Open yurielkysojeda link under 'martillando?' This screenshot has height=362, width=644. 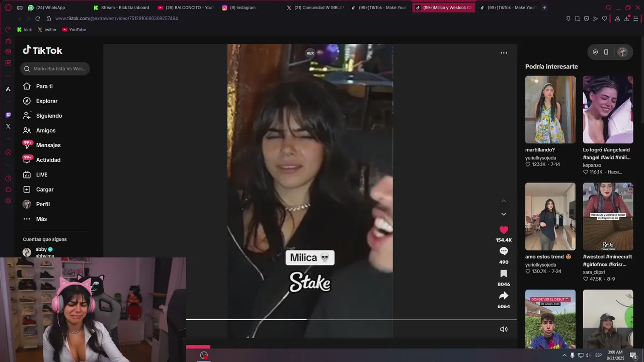[541, 158]
